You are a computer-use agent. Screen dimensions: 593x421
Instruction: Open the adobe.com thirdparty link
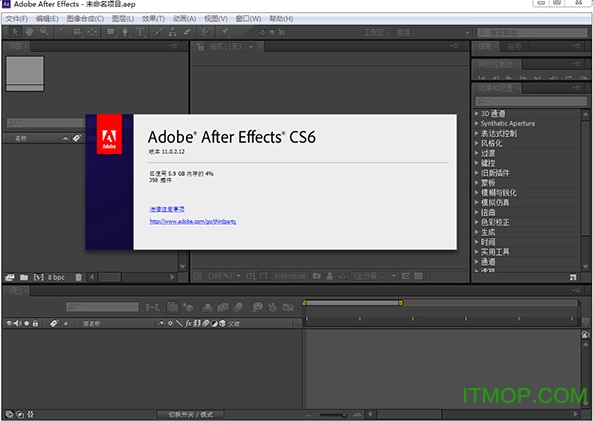(x=193, y=221)
